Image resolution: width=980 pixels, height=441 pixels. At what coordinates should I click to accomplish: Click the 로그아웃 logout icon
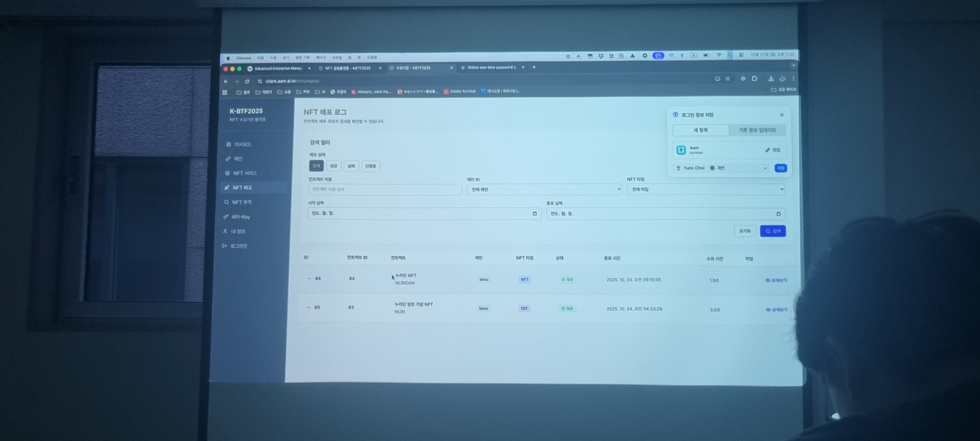coord(224,246)
